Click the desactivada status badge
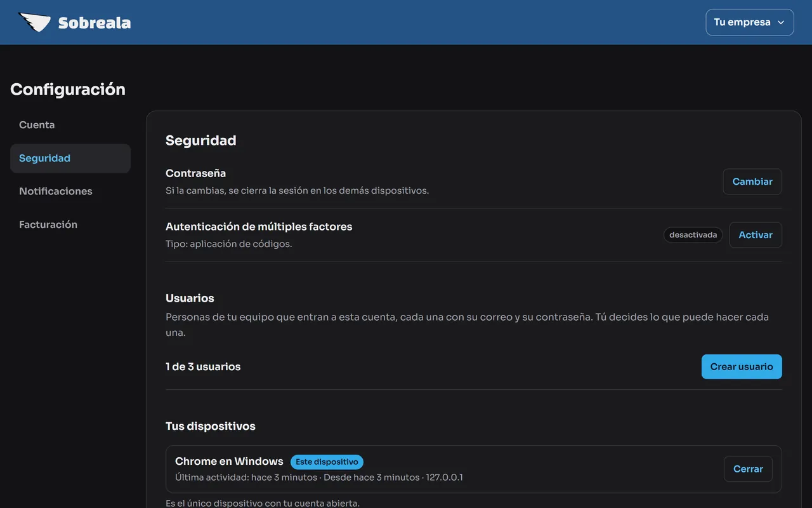 click(x=693, y=235)
